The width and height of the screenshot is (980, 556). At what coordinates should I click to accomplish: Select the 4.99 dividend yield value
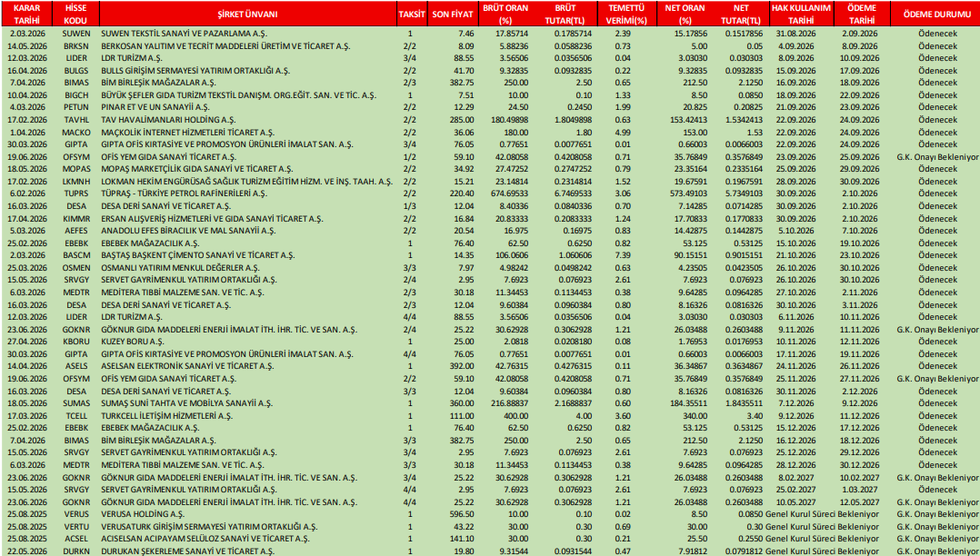pos(623,132)
